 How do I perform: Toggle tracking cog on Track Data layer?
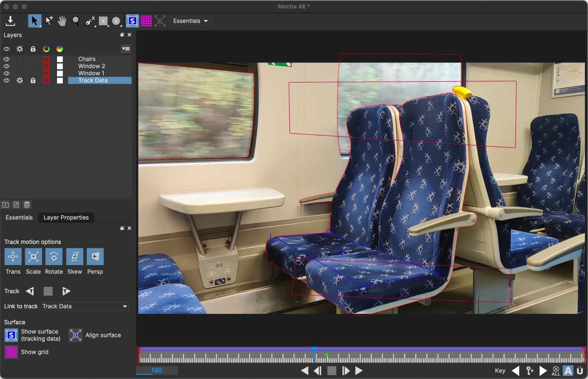(x=20, y=80)
